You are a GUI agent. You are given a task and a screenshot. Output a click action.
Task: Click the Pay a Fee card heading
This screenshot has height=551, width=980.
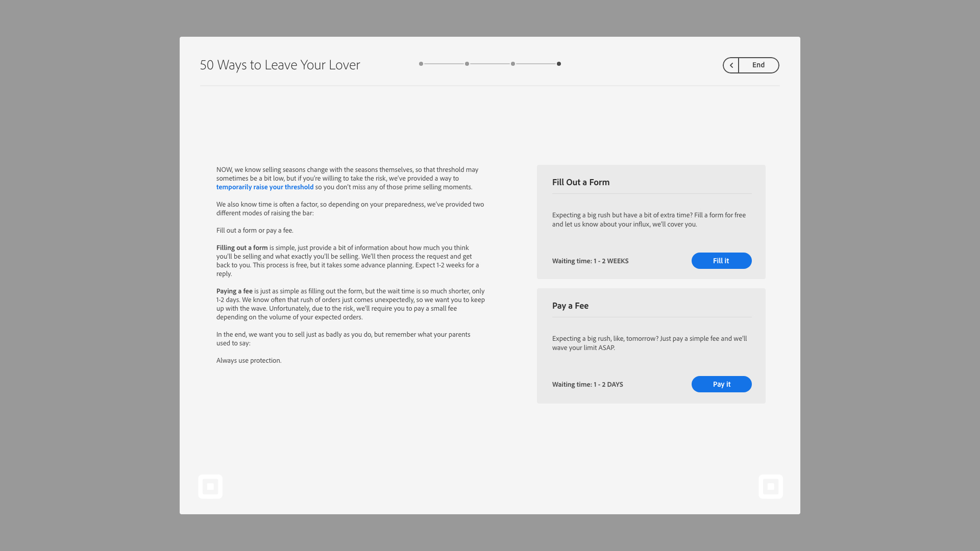[x=570, y=306]
